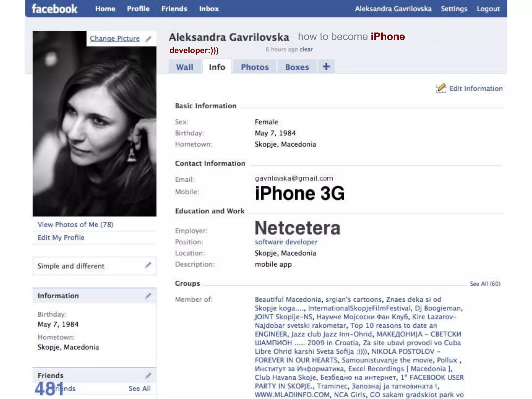532x399 pixels.
Task: Open InternationalSkopjeFilmFestival group link
Action: 360,308
